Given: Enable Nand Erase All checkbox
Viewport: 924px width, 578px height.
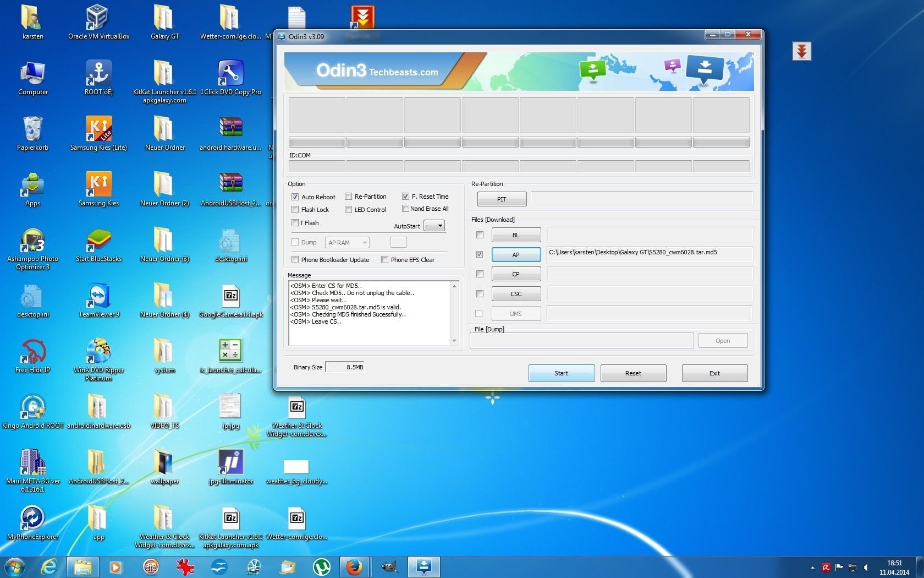Looking at the screenshot, I should point(405,208).
